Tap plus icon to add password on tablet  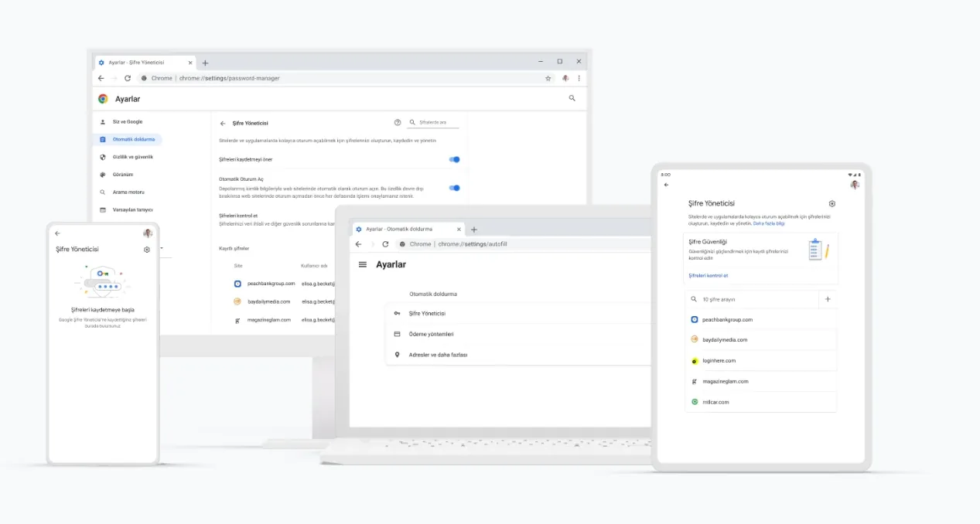[x=828, y=299]
